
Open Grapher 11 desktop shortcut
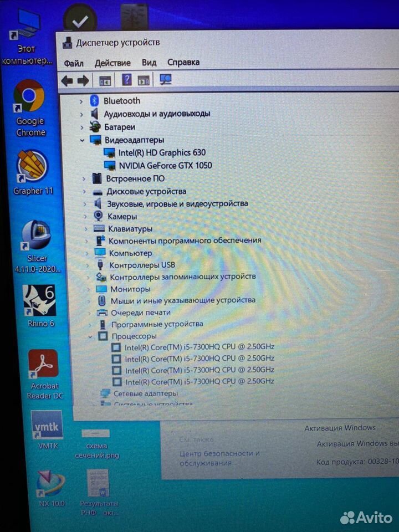33,172
